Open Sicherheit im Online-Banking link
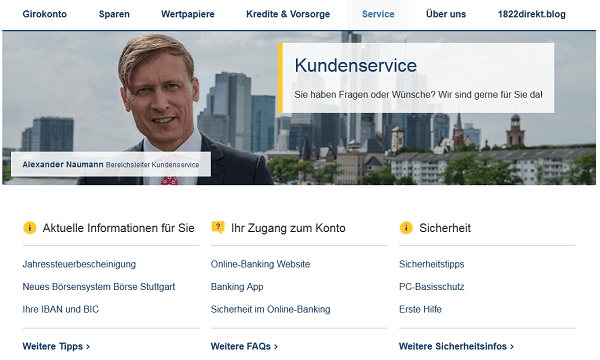This screenshot has width=600, height=360. click(270, 309)
